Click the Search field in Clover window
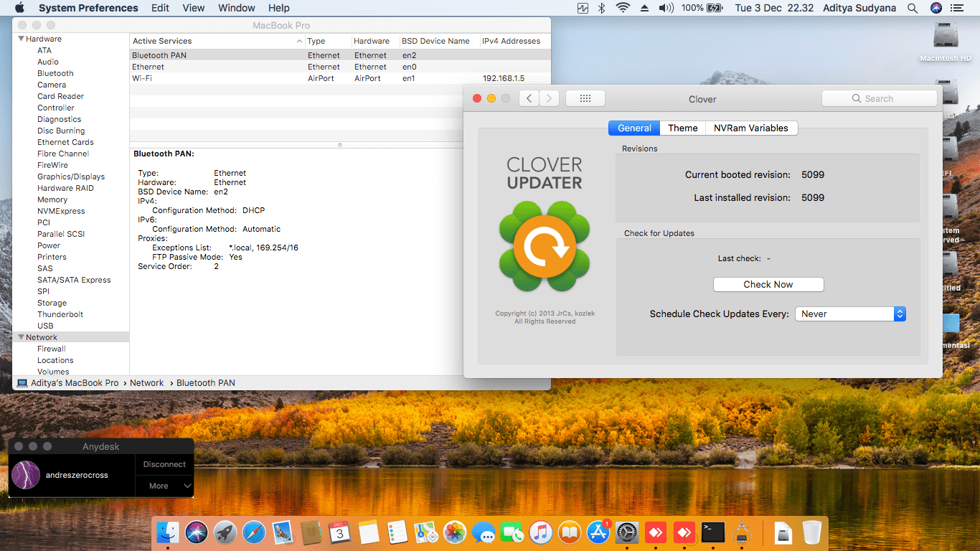Screen dimensions: 980x551 click(880, 98)
